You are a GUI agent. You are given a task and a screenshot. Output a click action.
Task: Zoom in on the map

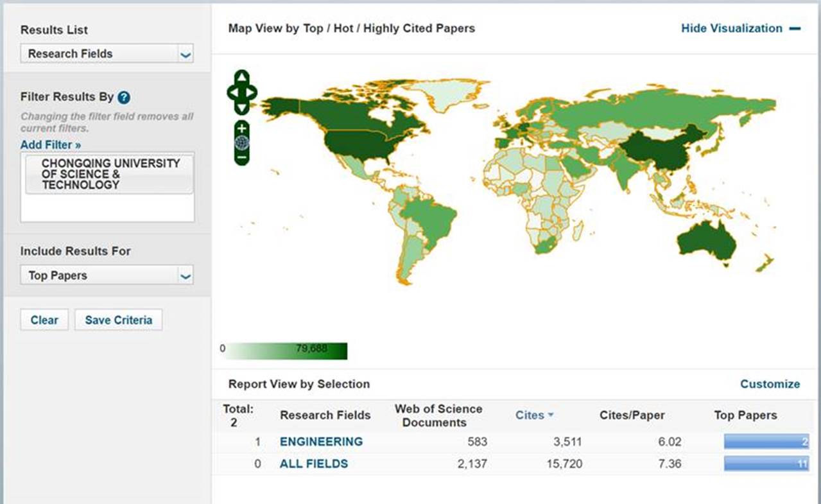coord(242,128)
